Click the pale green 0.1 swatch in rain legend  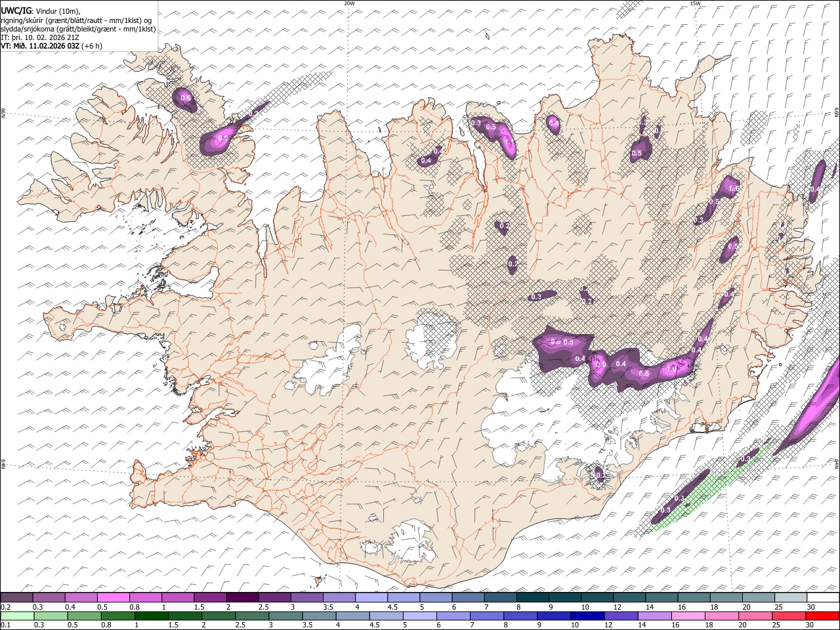point(18,616)
